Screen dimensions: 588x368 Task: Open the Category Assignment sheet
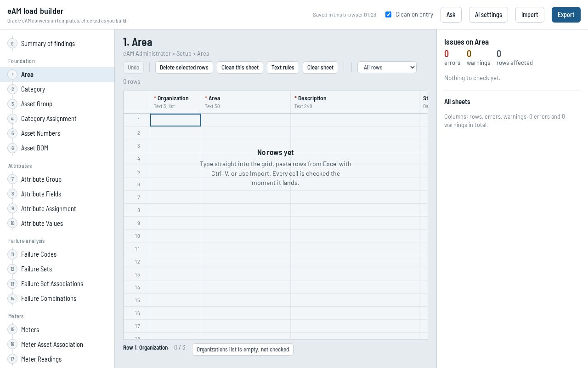tap(57, 119)
